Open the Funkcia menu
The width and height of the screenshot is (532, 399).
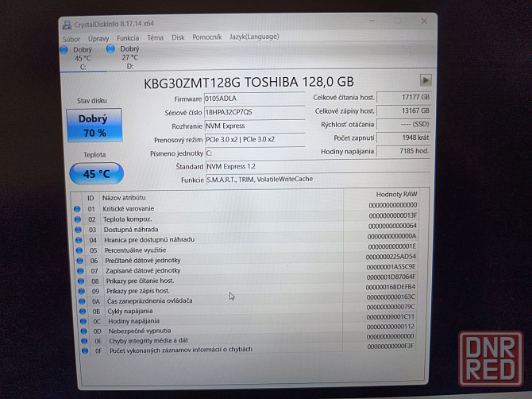click(x=128, y=38)
